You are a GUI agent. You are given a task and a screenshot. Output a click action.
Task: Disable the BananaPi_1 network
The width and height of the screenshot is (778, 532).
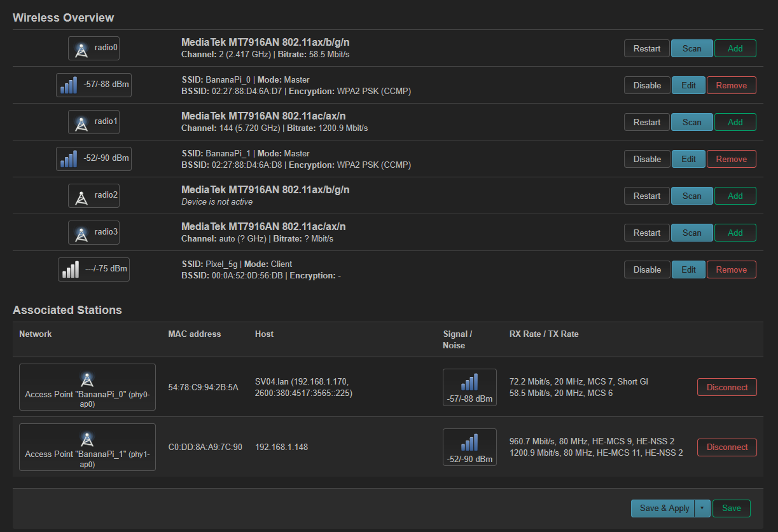tap(647, 159)
